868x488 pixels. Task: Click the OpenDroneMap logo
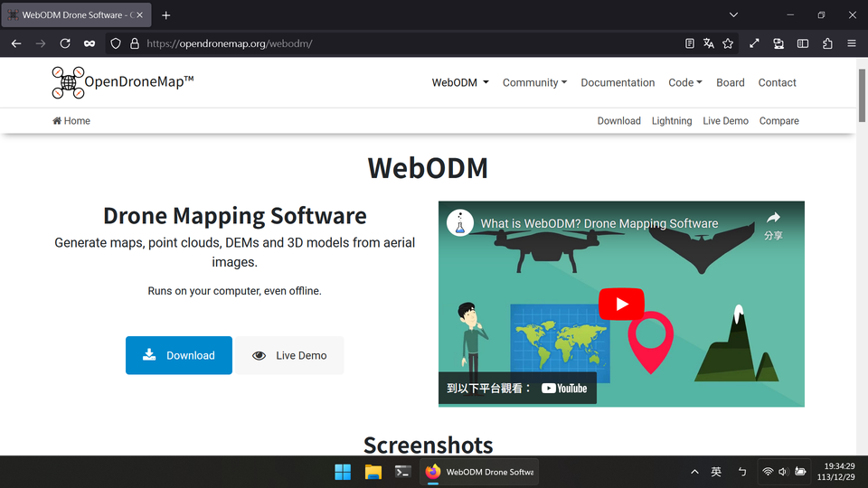pos(123,82)
